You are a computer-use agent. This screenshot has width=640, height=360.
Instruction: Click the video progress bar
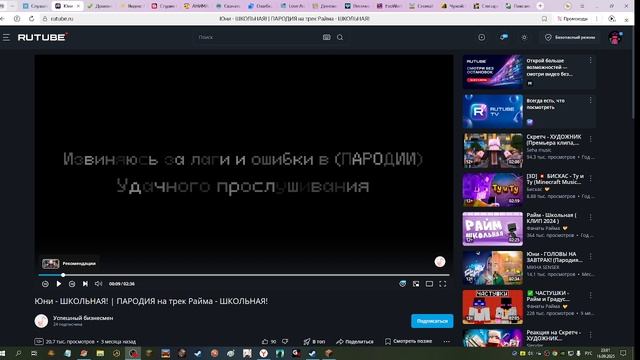[244, 275]
